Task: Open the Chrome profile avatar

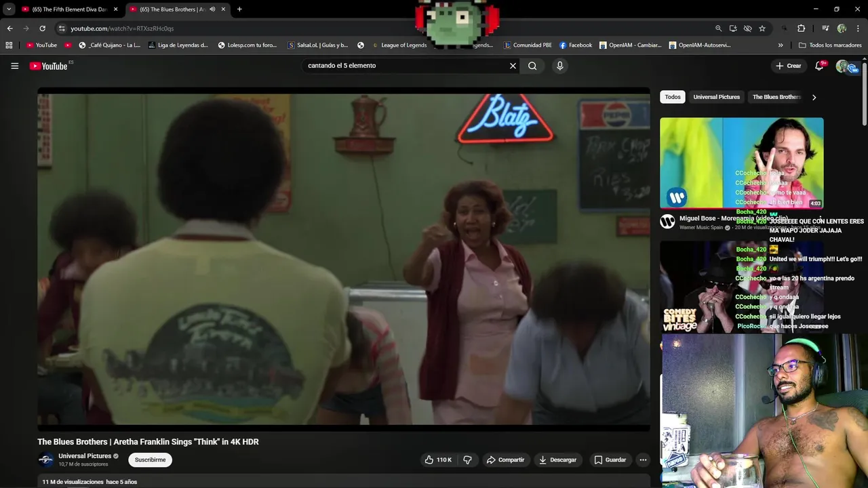Action: point(842,28)
